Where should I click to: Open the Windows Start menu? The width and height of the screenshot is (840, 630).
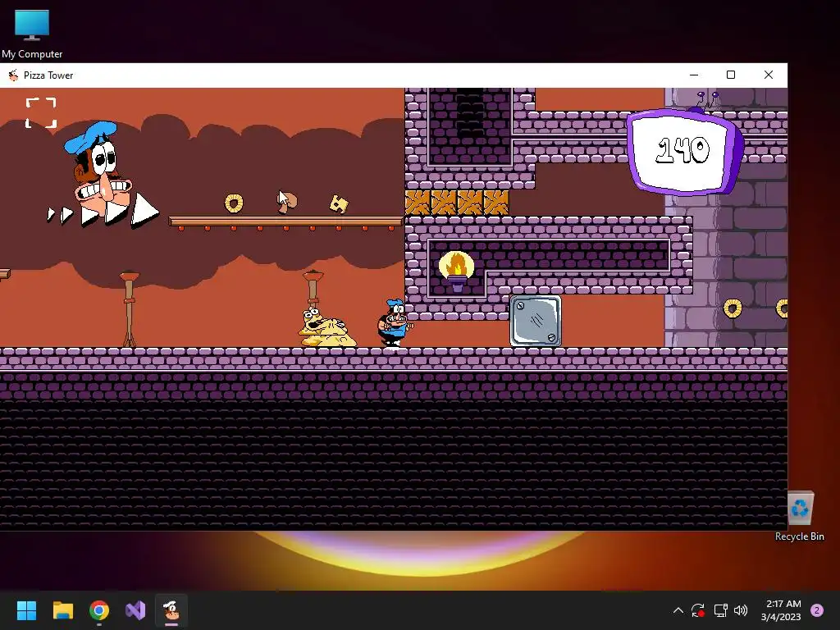[x=26, y=610]
